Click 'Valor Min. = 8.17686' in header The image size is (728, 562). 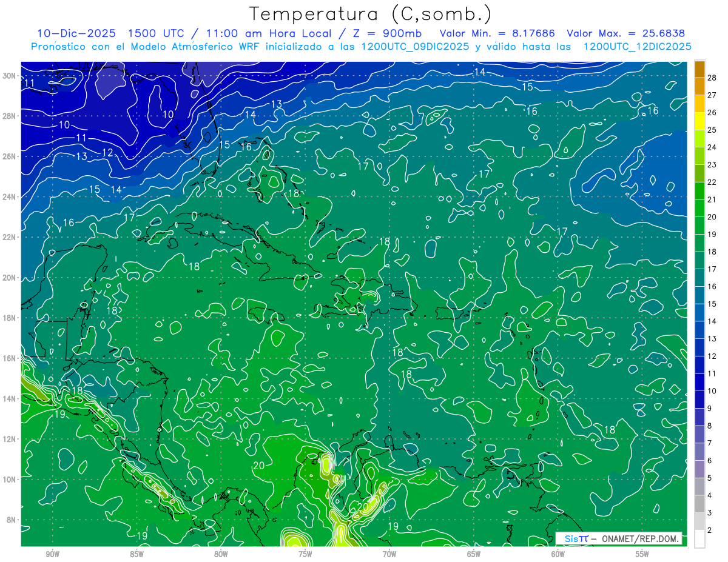point(499,33)
